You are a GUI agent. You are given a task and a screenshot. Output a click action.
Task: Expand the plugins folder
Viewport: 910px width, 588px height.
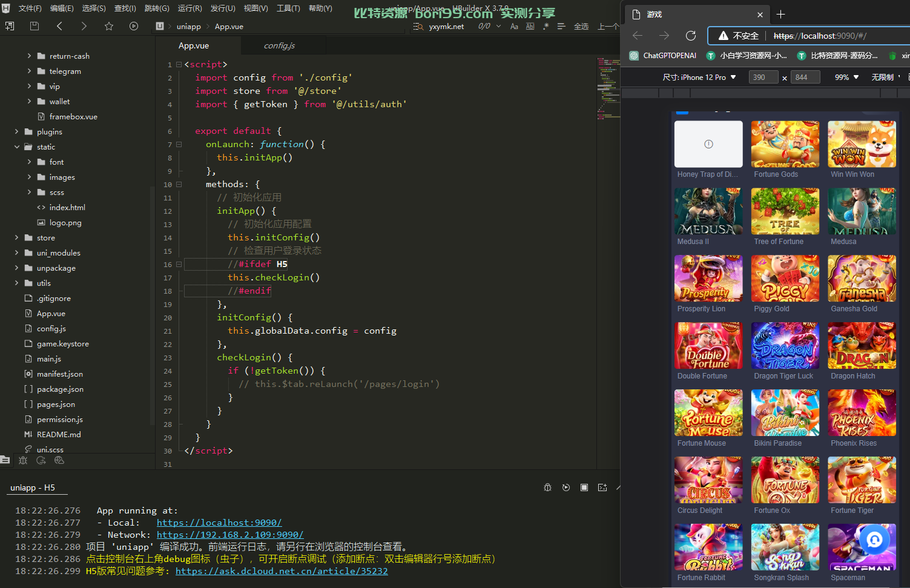click(16, 131)
